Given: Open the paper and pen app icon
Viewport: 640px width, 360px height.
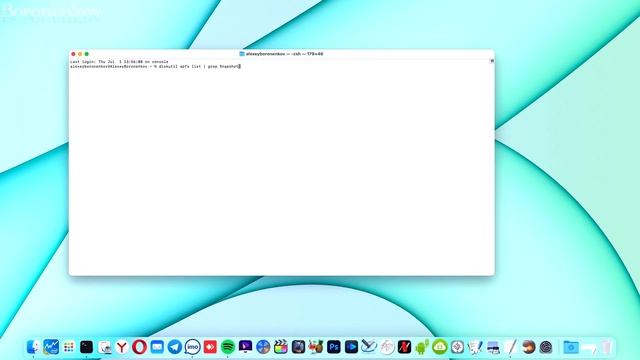Looking at the screenshot, I should 475,347.
